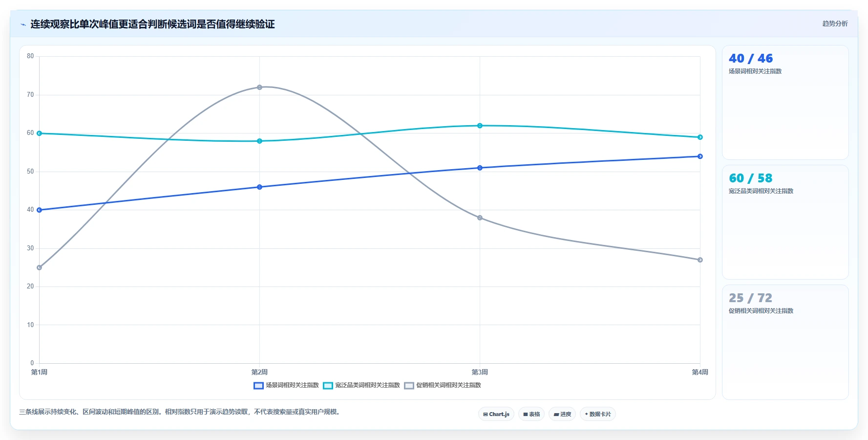
Task: Toggle the 宽泛品类词相对关注指数 legend entry
Action: pos(361,385)
